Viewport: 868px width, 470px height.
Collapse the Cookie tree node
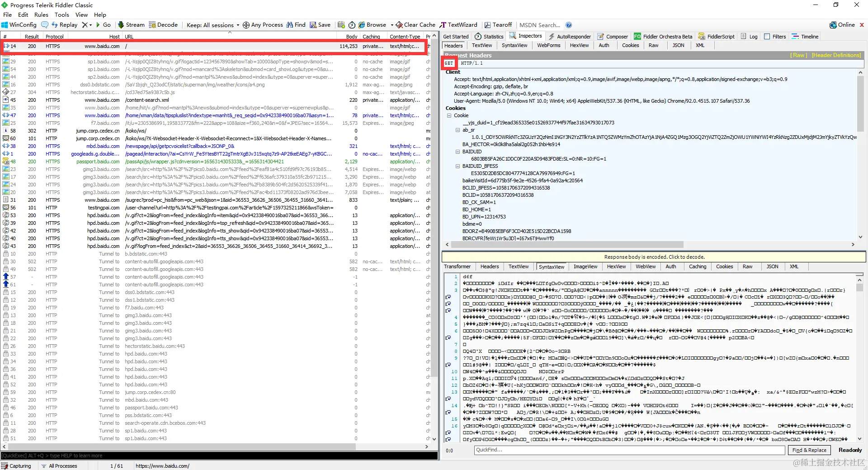point(449,115)
